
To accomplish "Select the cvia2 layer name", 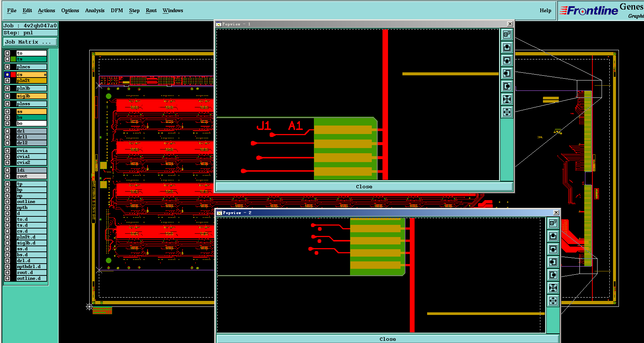I will 32,162.
